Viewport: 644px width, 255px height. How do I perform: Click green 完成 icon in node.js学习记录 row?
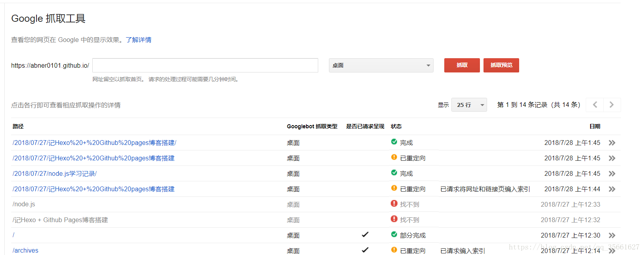(x=394, y=173)
